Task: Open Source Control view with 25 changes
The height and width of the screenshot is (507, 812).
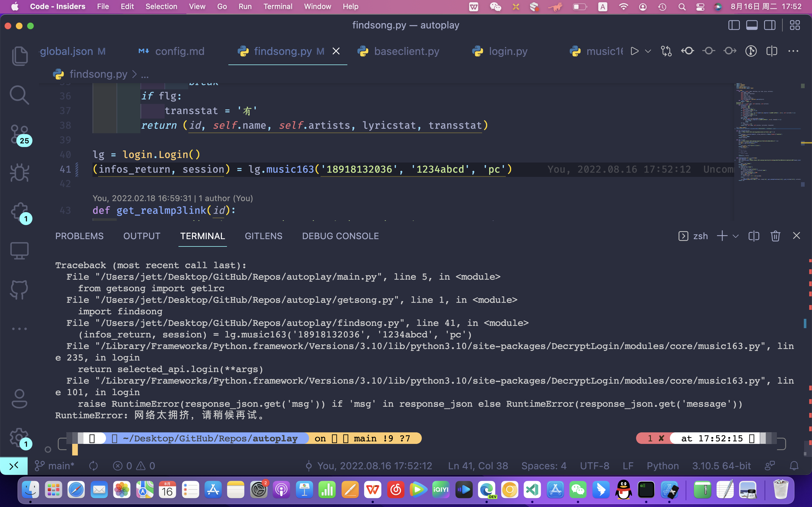Action: [19, 134]
